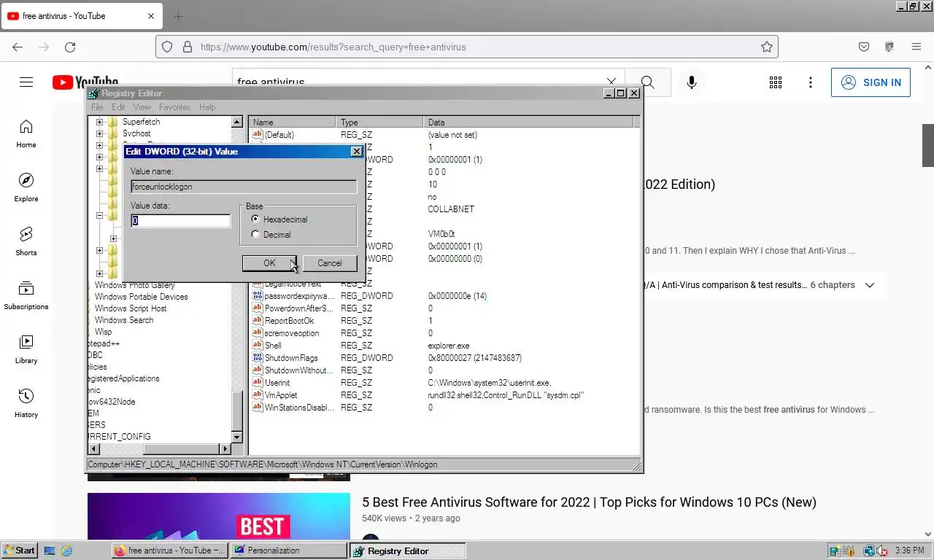Open the Registry Editor Favorites menu
Screen dimensions: 934x560
pyautogui.click(x=175, y=107)
